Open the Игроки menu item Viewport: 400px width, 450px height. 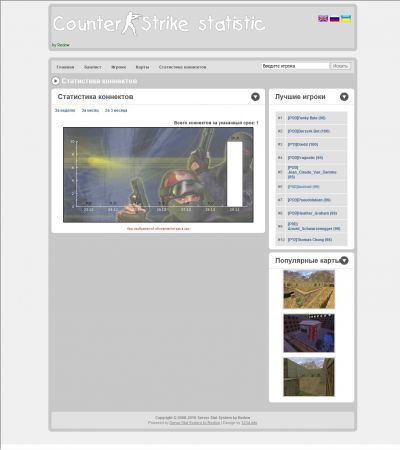(118, 67)
